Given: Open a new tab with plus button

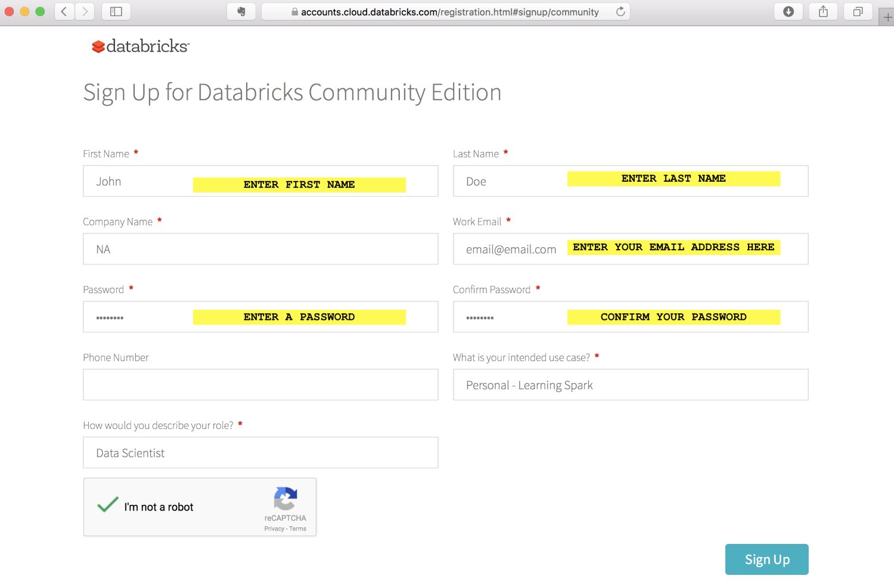Looking at the screenshot, I should pos(887,17).
